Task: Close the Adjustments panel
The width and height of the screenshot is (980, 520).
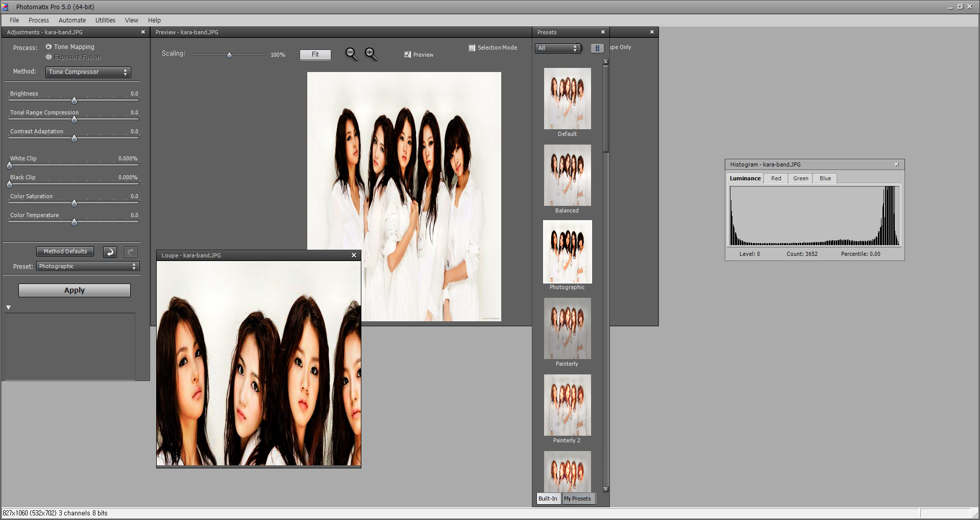Action: tap(143, 32)
